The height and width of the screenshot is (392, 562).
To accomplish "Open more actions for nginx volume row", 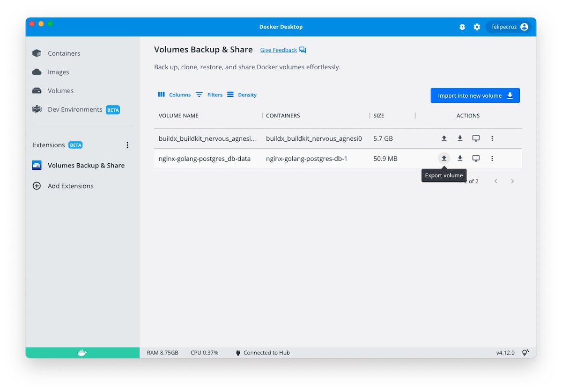I will 492,158.
